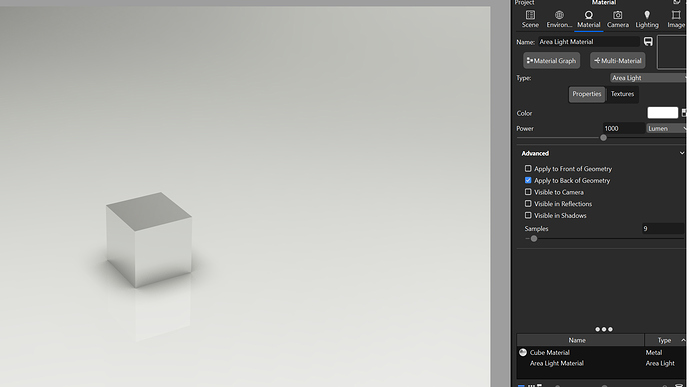Click the icon right of Color swatch
690x387 pixels.
[x=684, y=113]
